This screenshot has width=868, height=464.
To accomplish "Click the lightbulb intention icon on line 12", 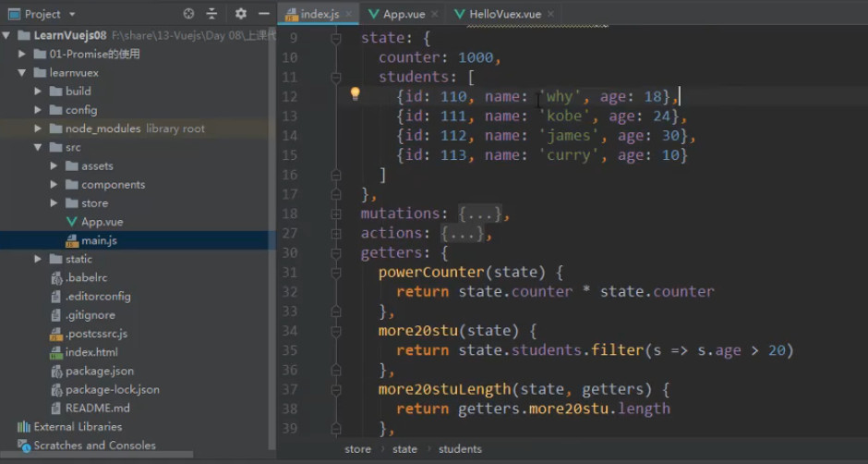I will coord(356,94).
